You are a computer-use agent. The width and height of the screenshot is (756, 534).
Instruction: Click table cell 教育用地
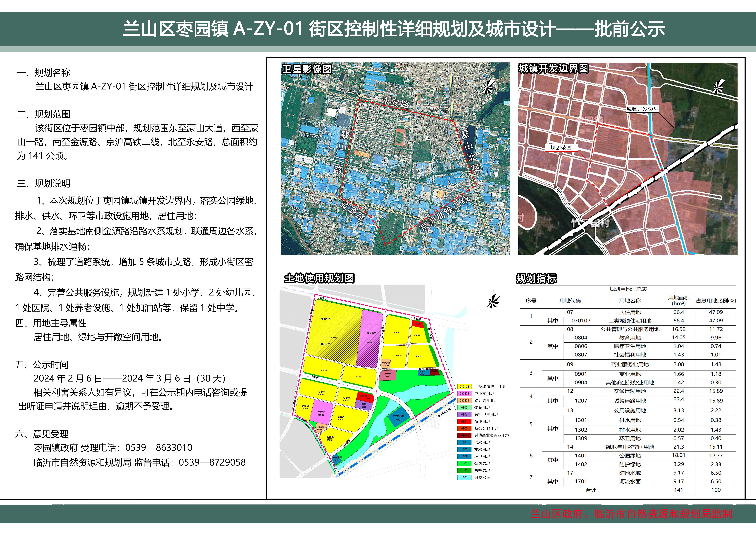[630, 338]
